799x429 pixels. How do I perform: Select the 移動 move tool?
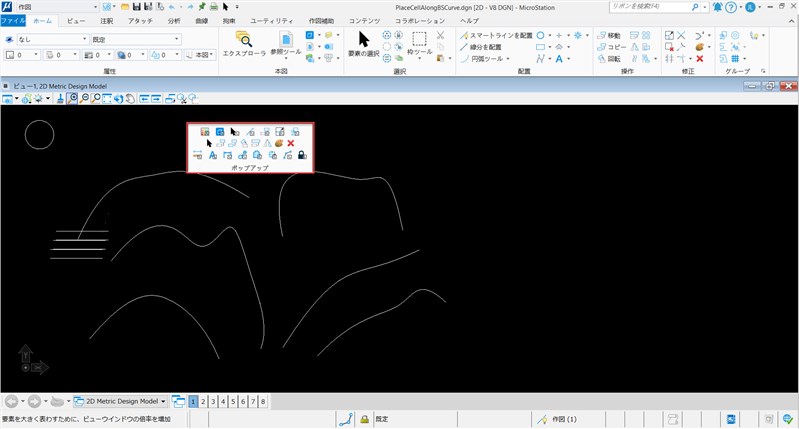point(609,36)
